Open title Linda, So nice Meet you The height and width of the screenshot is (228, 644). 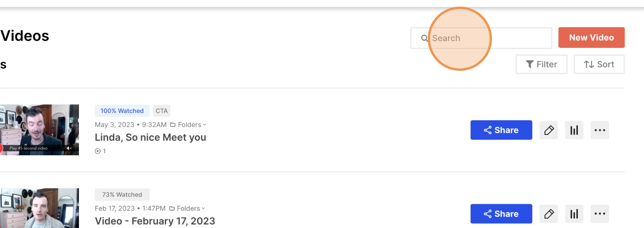(x=150, y=137)
